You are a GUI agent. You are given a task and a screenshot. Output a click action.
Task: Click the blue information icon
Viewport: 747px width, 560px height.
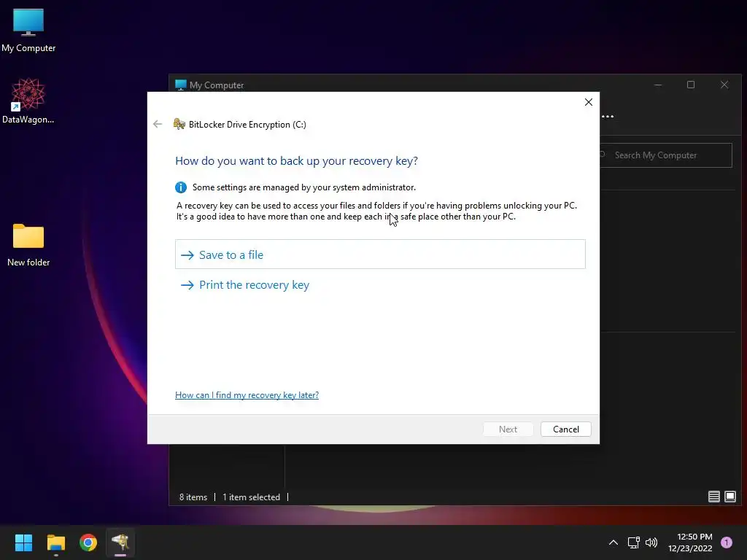pyautogui.click(x=181, y=187)
